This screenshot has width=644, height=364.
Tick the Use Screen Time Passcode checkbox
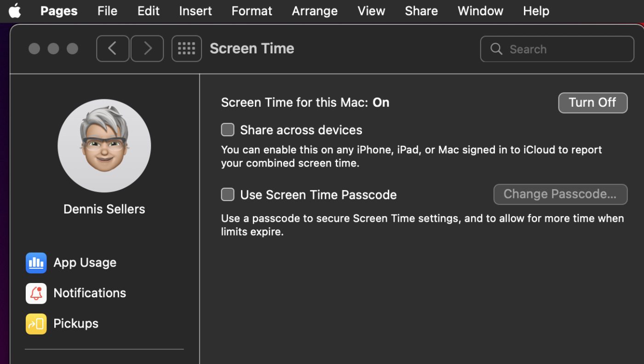(228, 195)
